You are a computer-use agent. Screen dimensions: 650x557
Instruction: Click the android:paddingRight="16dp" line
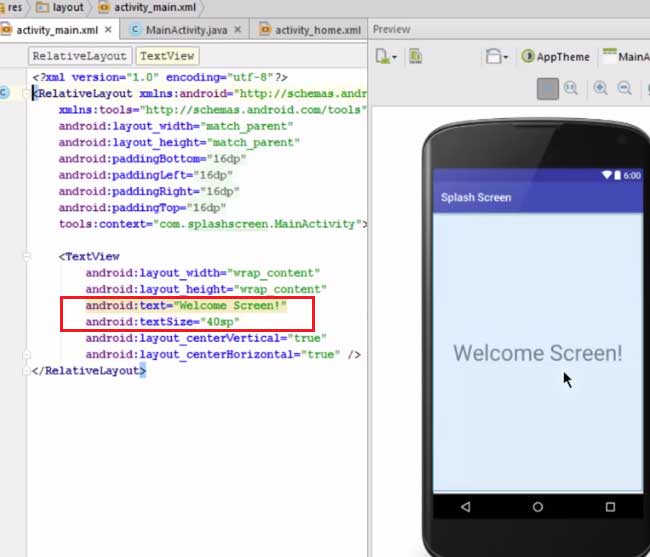pos(149,191)
